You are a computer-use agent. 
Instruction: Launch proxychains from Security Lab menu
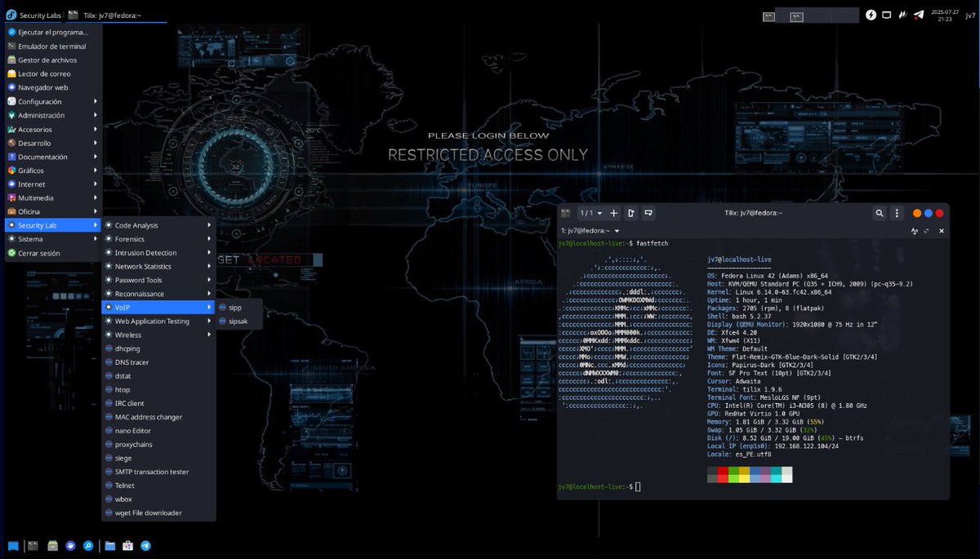158,444
